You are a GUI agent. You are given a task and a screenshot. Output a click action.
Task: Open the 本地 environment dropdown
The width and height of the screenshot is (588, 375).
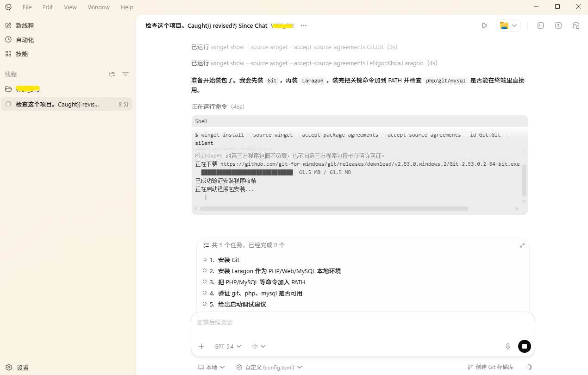[x=211, y=367]
